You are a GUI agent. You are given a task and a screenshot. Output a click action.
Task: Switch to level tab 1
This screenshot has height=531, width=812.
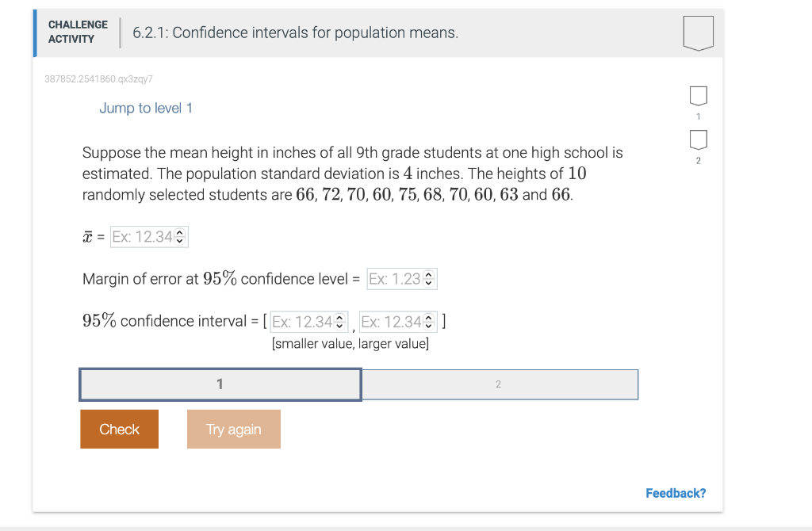click(x=220, y=384)
